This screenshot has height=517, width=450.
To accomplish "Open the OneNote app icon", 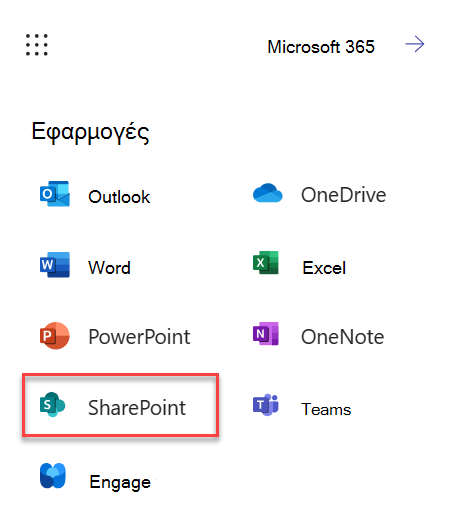I will pyautogui.click(x=266, y=333).
